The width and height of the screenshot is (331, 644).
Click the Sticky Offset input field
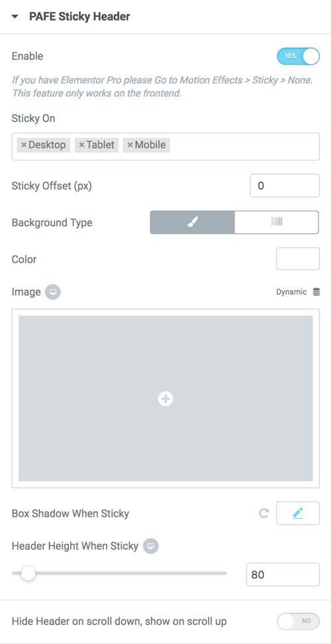click(x=285, y=186)
